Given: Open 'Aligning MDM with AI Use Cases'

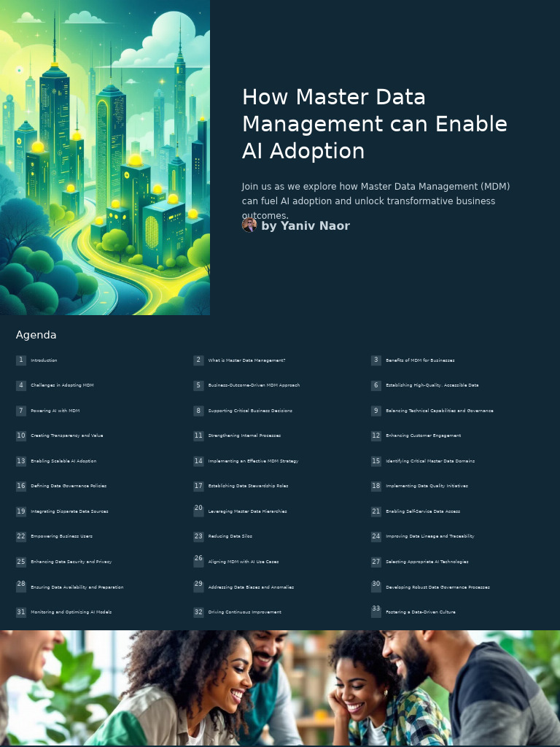Looking at the screenshot, I should tap(244, 562).
